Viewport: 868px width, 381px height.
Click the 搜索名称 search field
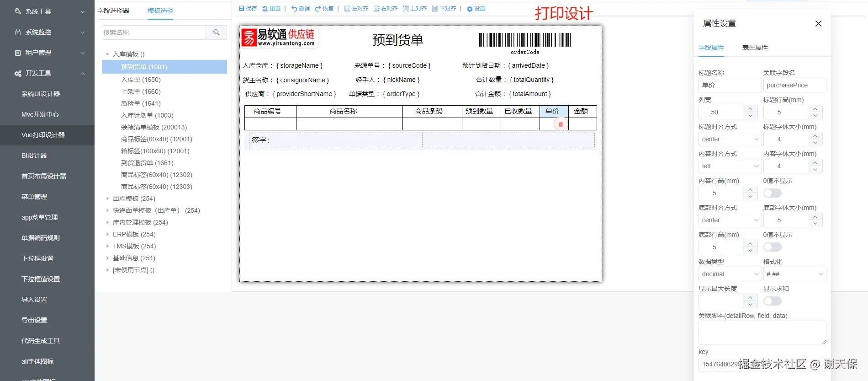point(154,32)
